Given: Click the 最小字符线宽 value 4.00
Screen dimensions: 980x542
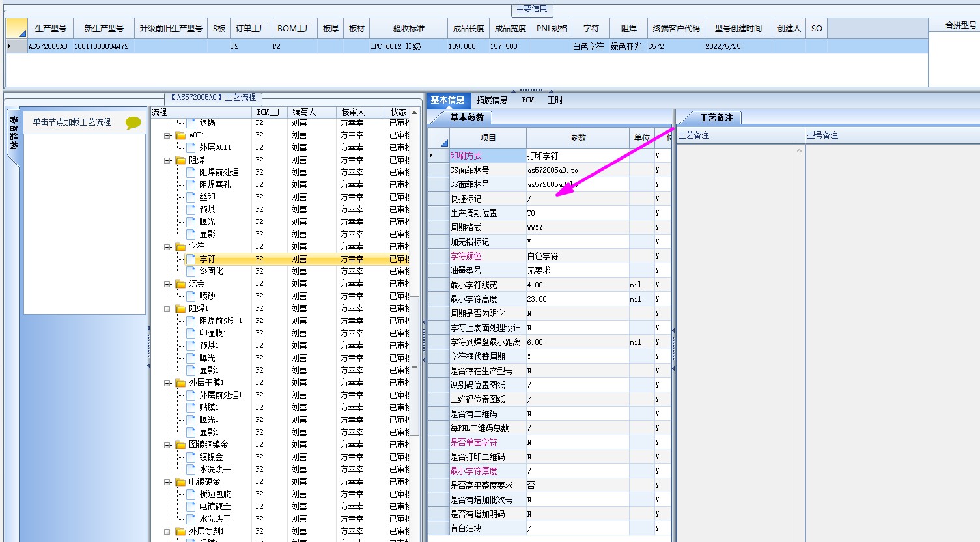Looking at the screenshot, I should point(578,285).
